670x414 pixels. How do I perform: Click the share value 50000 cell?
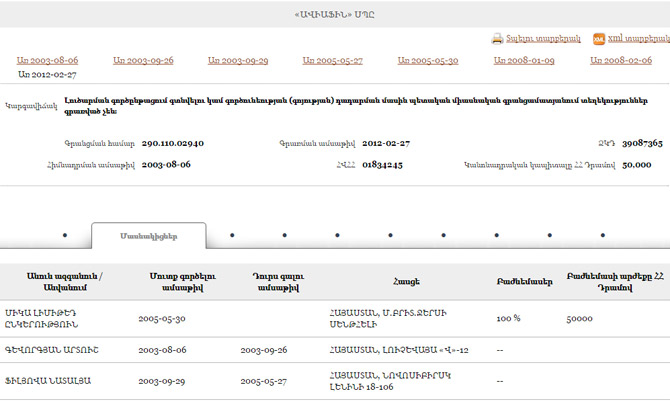579,319
